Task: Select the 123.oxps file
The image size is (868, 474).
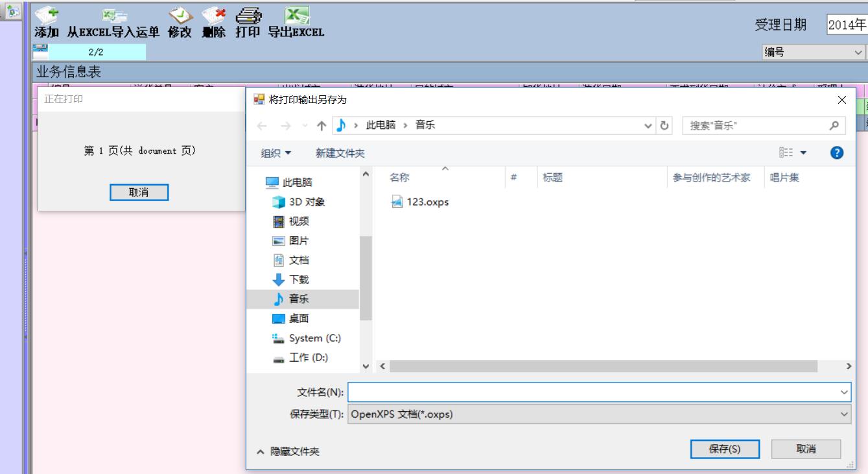Action: [427, 202]
